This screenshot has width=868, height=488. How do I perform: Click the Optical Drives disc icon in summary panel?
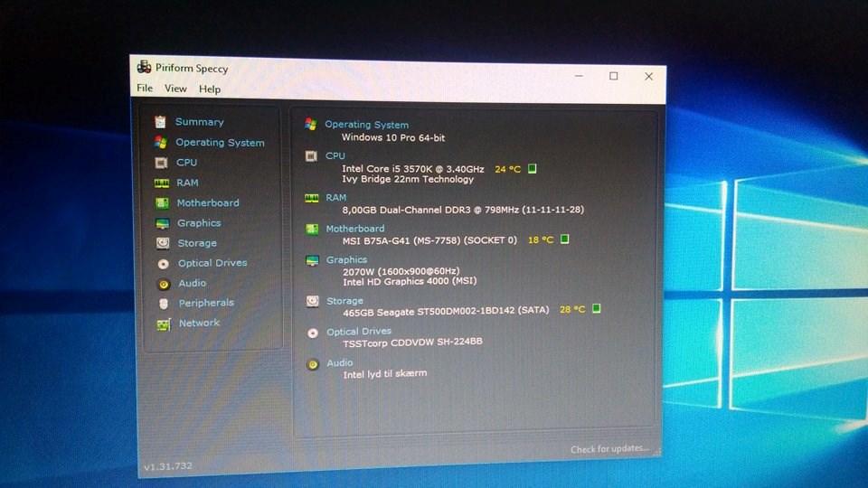tap(313, 333)
